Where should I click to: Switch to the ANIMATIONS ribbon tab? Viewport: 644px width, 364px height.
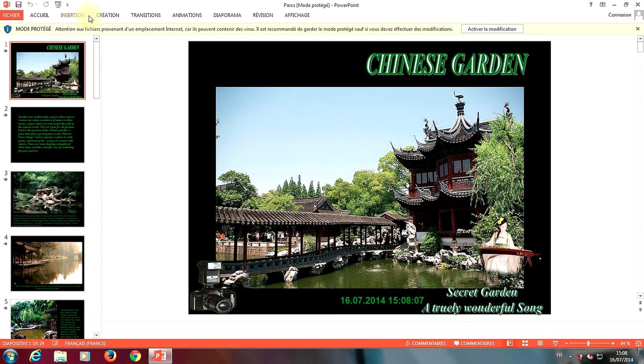pyautogui.click(x=187, y=15)
